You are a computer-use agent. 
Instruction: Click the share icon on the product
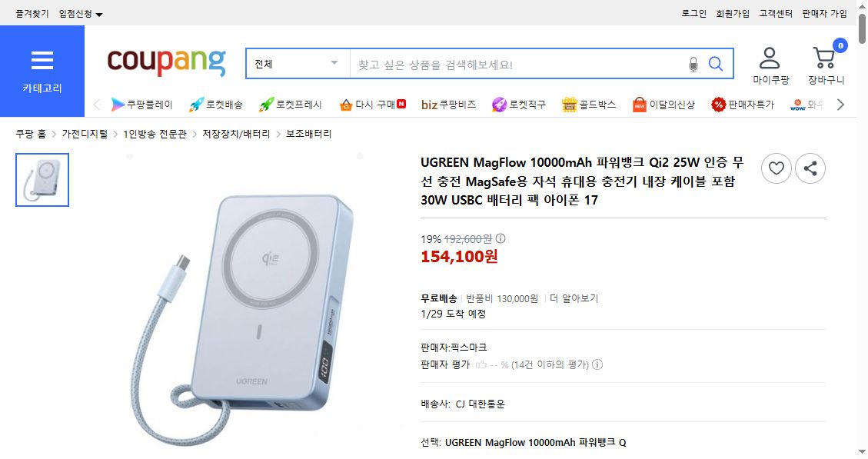tap(810, 168)
